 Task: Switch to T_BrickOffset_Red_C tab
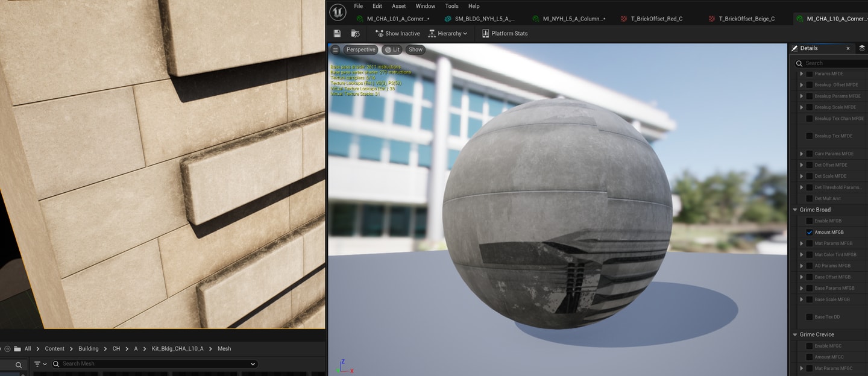[x=651, y=19]
